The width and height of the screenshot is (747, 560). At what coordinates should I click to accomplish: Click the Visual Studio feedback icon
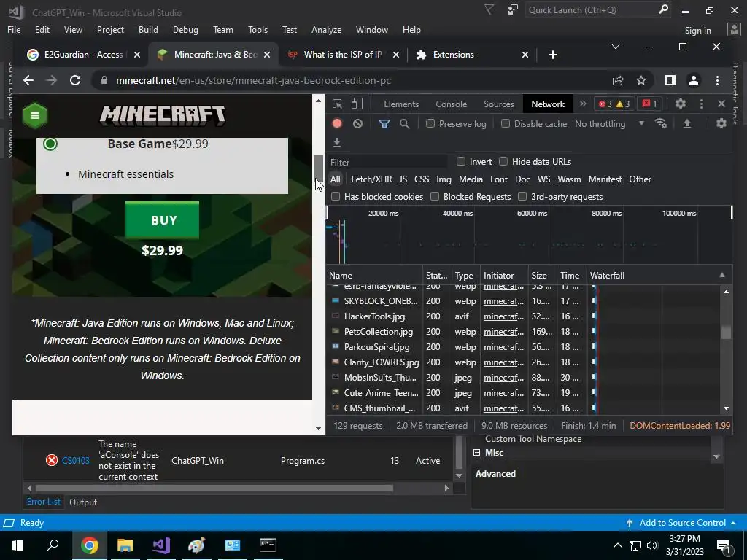[513, 9]
